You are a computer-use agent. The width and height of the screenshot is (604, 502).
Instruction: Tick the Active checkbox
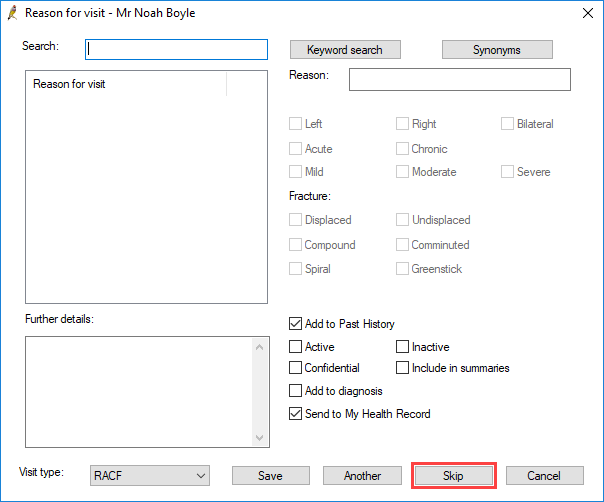(295, 346)
